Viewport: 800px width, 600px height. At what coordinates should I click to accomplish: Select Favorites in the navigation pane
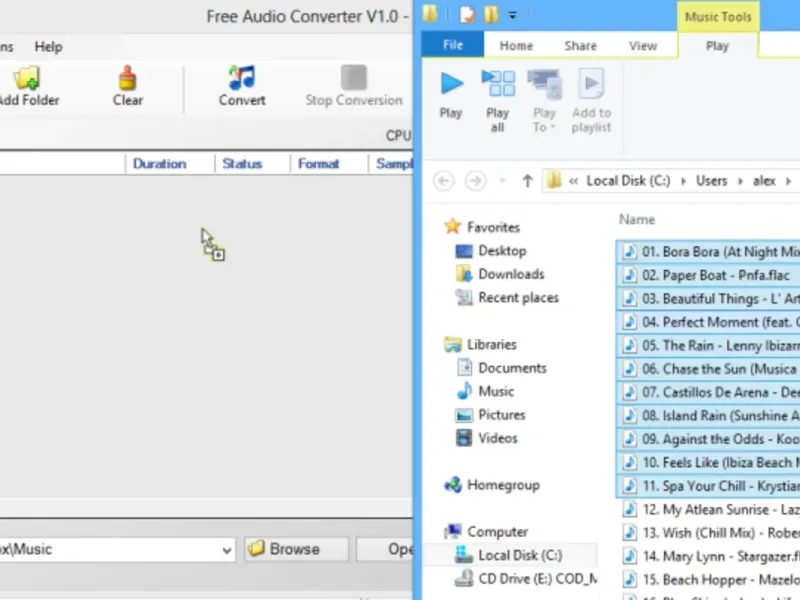pyautogui.click(x=493, y=228)
